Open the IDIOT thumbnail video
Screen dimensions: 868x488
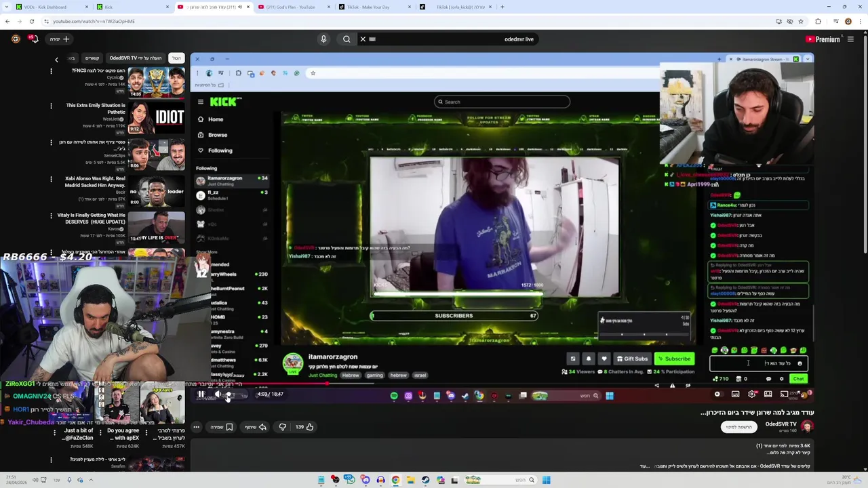(156, 118)
